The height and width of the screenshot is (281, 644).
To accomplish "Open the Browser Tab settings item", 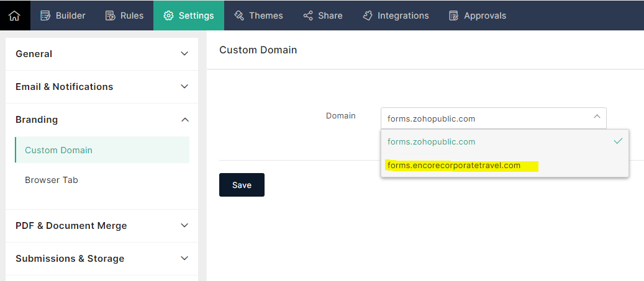I will tap(52, 181).
